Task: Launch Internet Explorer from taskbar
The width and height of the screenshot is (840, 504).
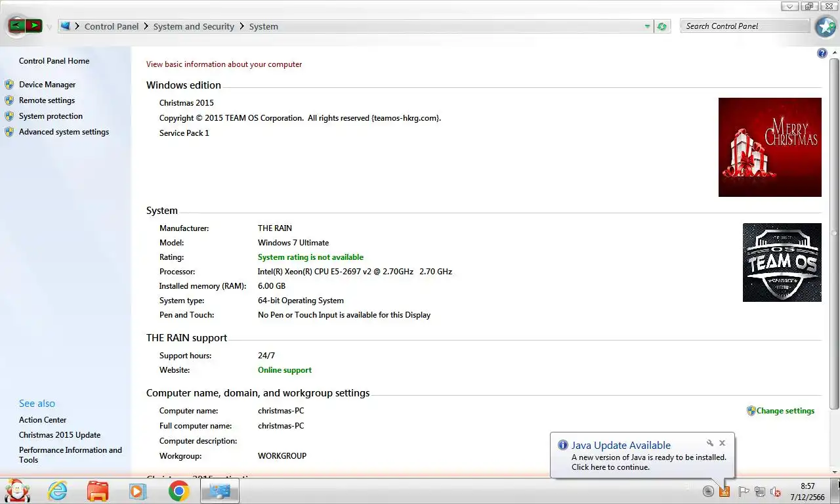Action: pos(58,491)
